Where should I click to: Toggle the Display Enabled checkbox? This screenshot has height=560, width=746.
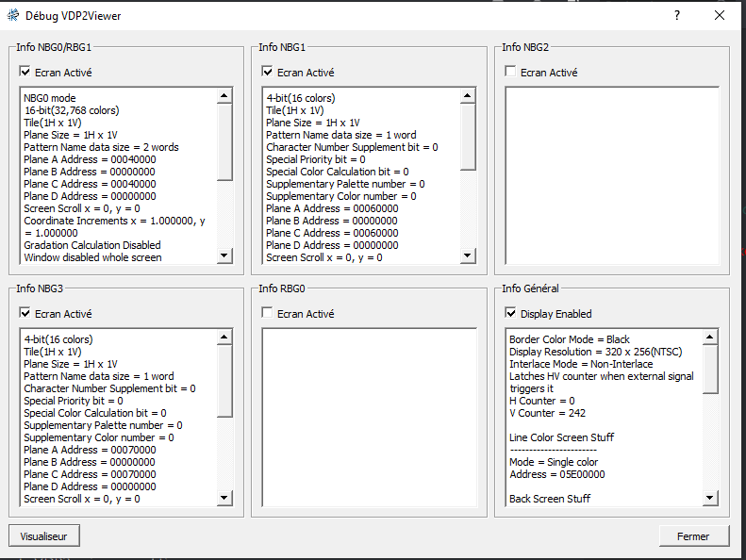tap(510, 313)
